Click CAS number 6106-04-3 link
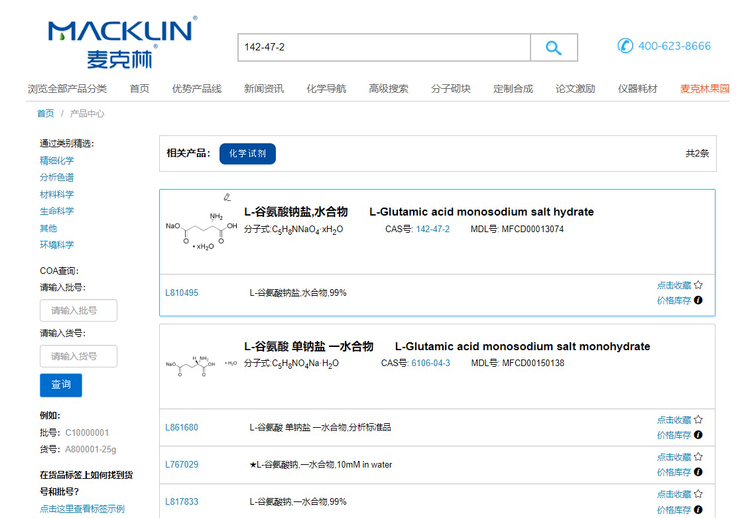750x518 pixels. point(430,363)
